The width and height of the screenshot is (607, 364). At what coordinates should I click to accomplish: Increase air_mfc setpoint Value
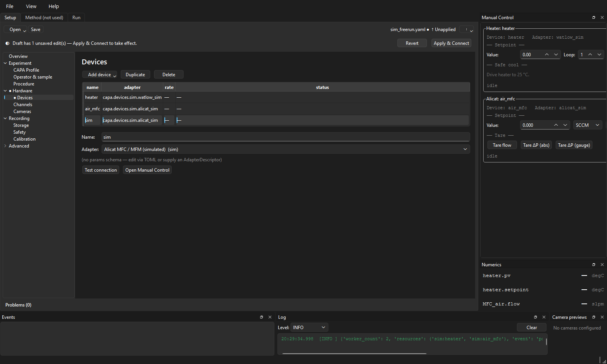pyautogui.click(x=556, y=125)
